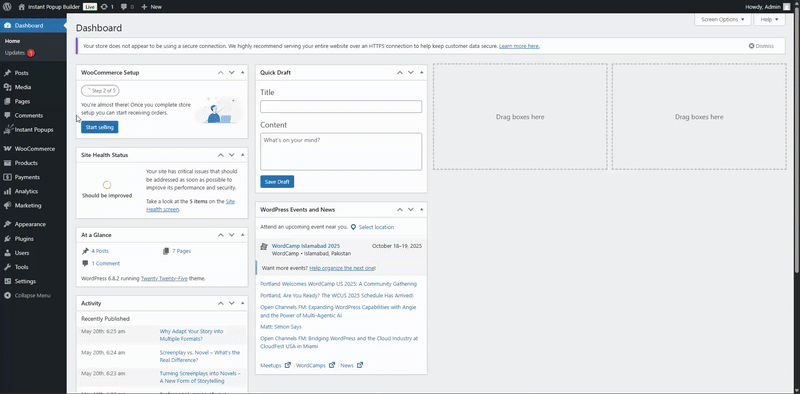Click the Dismiss X icon on notice

coord(752,46)
